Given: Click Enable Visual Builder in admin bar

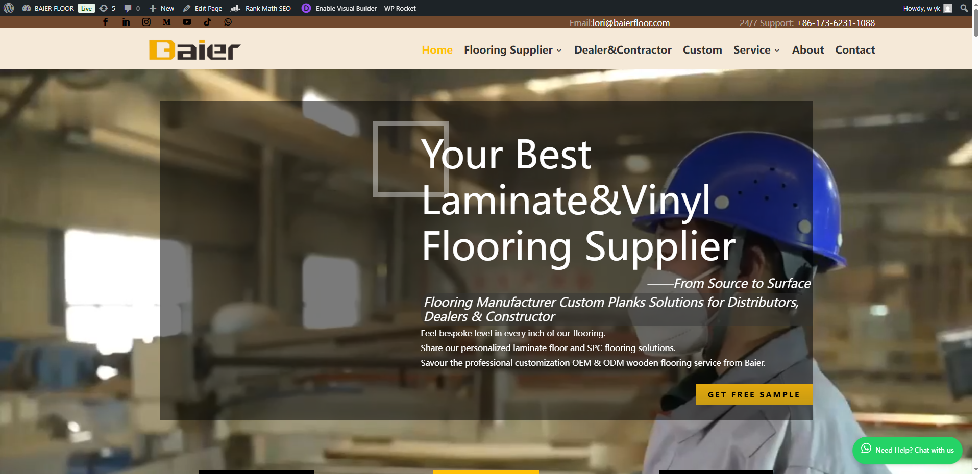Looking at the screenshot, I should 339,8.
